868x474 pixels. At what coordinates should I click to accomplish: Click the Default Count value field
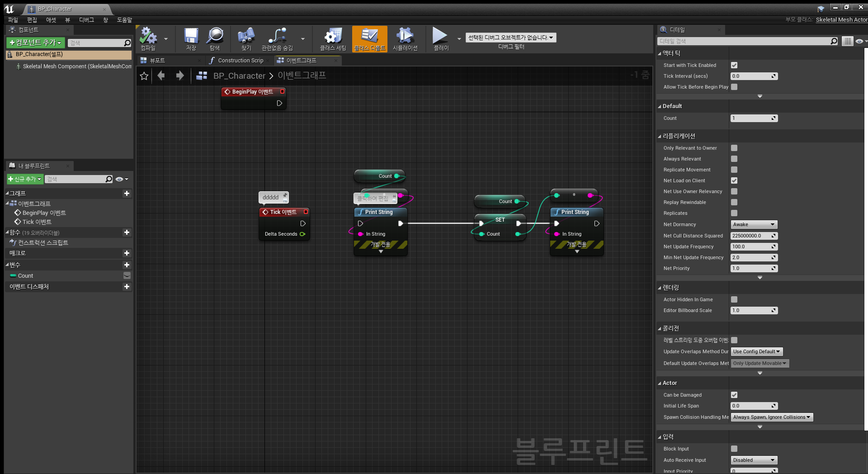tap(754, 118)
